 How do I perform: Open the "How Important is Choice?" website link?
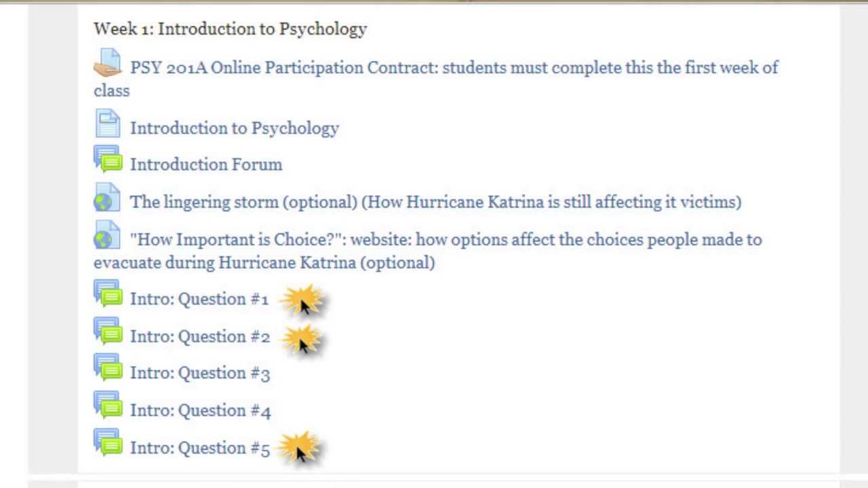click(446, 240)
